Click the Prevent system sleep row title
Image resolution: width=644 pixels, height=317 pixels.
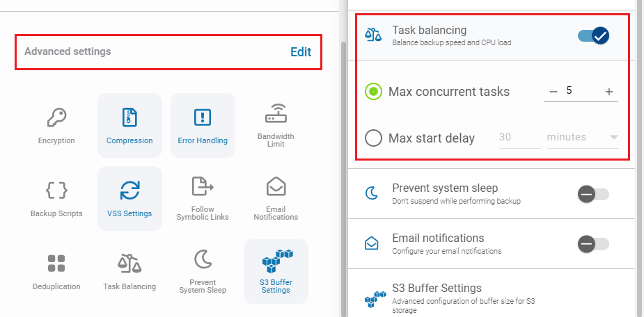445,188
